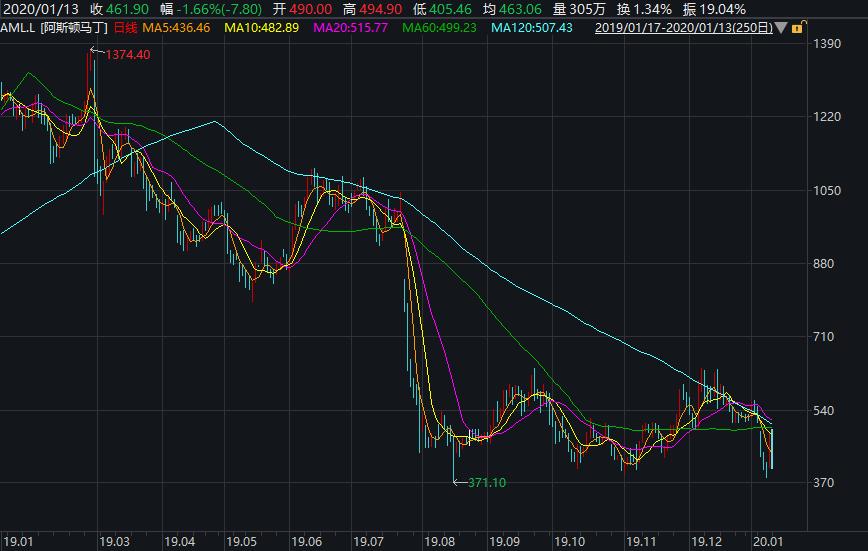Click the 371.10 low price marker
Image resolution: width=868 pixels, height=551 pixels.
[486, 483]
